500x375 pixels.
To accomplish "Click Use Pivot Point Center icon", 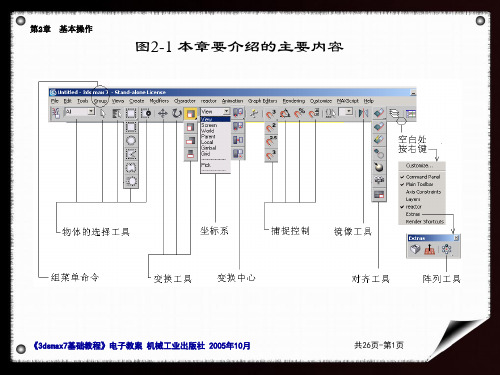I will (x=238, y=113).
